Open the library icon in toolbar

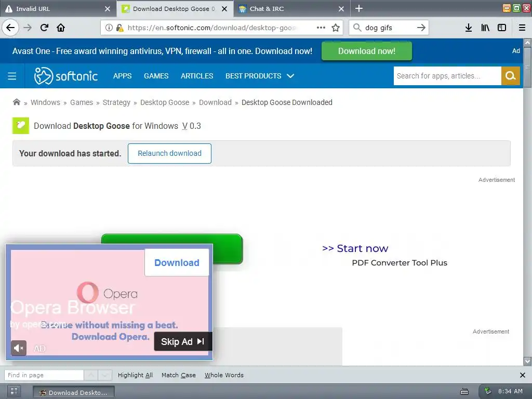point(485,28)
